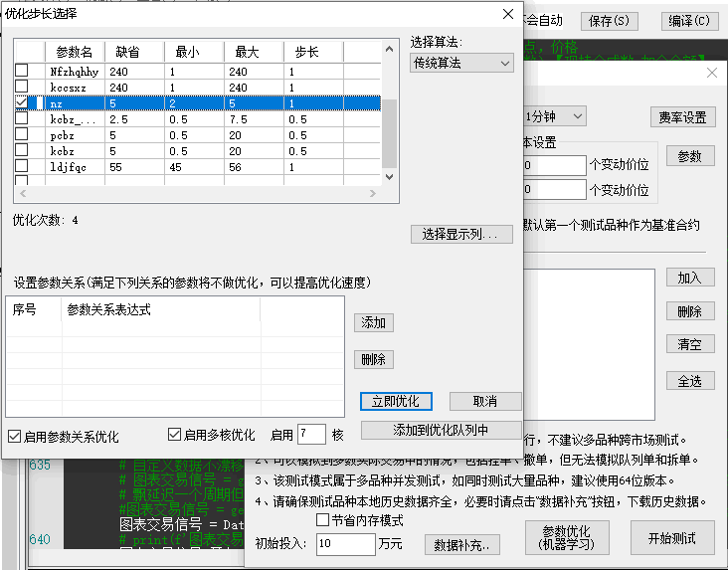Close the 优化步长选择 dialog
Viewport: 728px width, 570px height.
tap(508, 14)
